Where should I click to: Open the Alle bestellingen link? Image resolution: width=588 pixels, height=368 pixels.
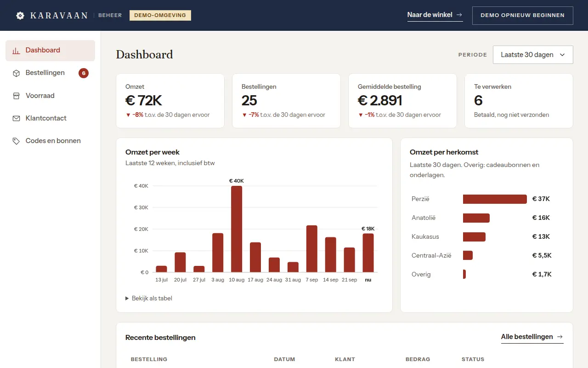pyautogui.click(x=532, y=337)
